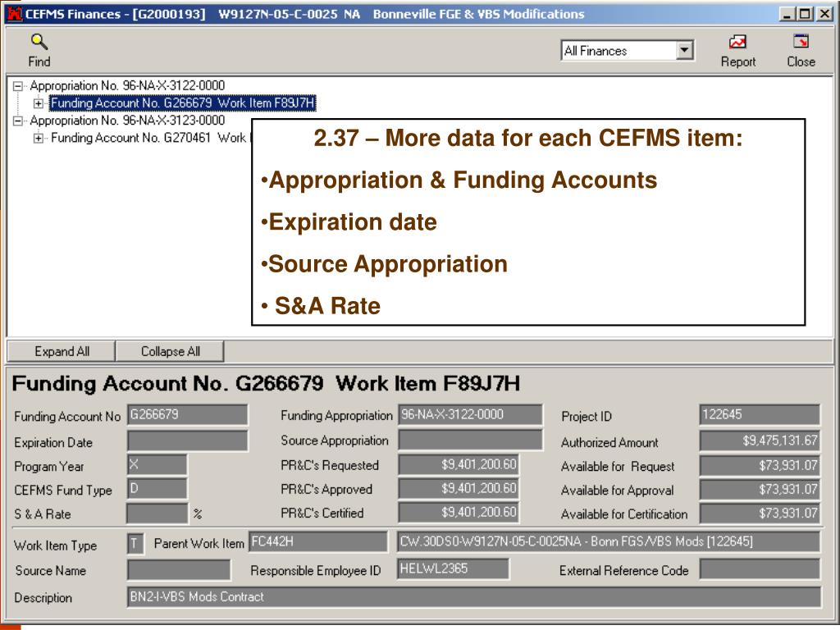
Task: Click the Expiration Date label
Action: (x=53, y=443)
